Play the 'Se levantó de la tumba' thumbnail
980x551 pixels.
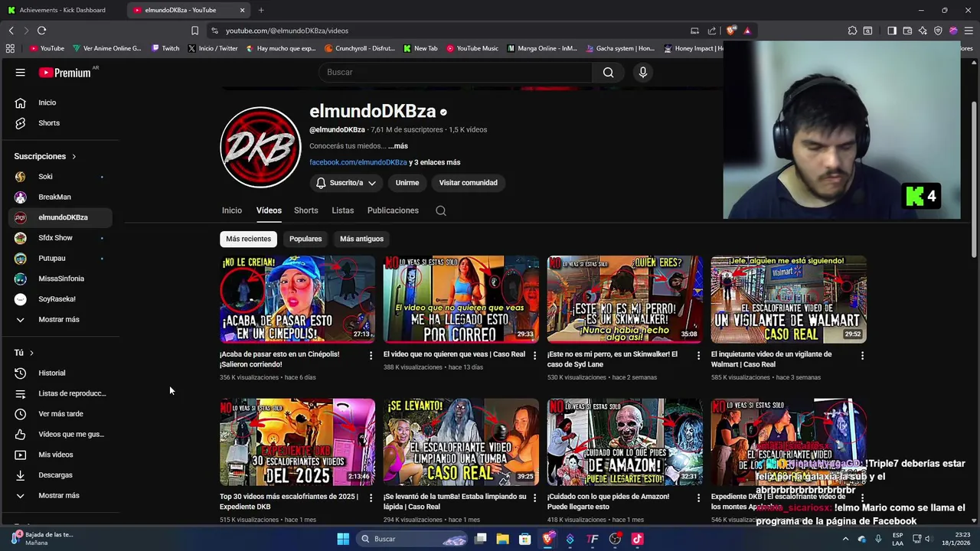pos(461,442)
